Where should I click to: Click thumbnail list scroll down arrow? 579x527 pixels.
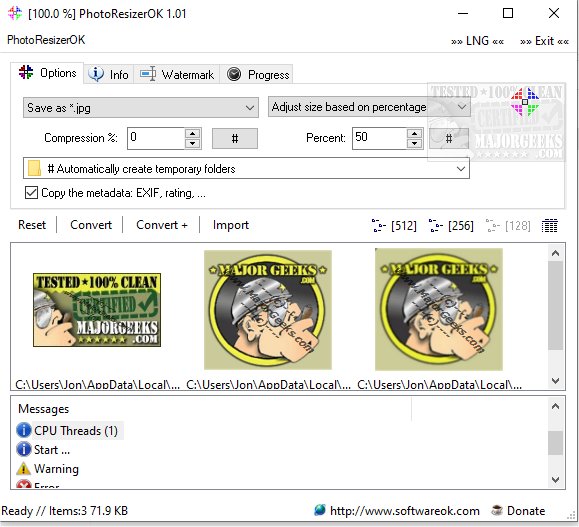555,380
